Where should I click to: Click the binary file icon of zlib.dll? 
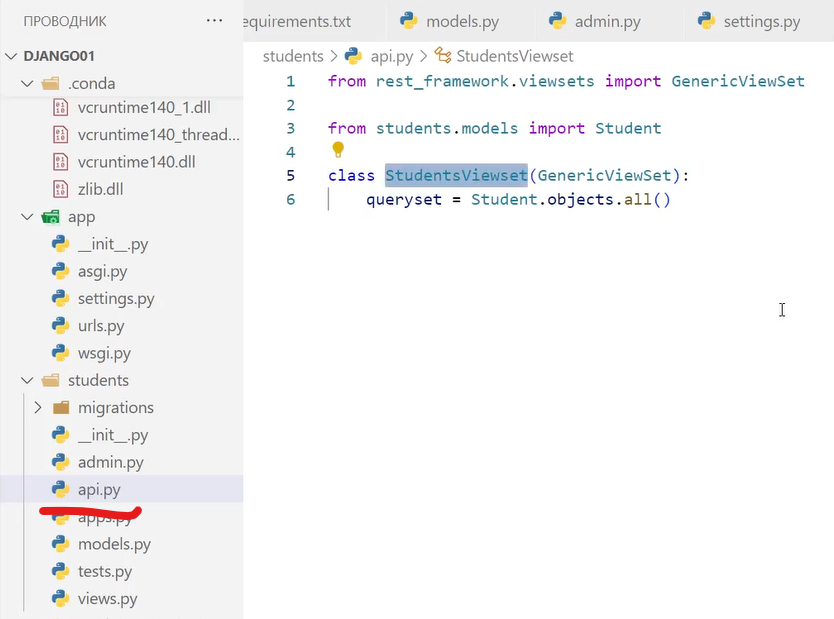60,189
